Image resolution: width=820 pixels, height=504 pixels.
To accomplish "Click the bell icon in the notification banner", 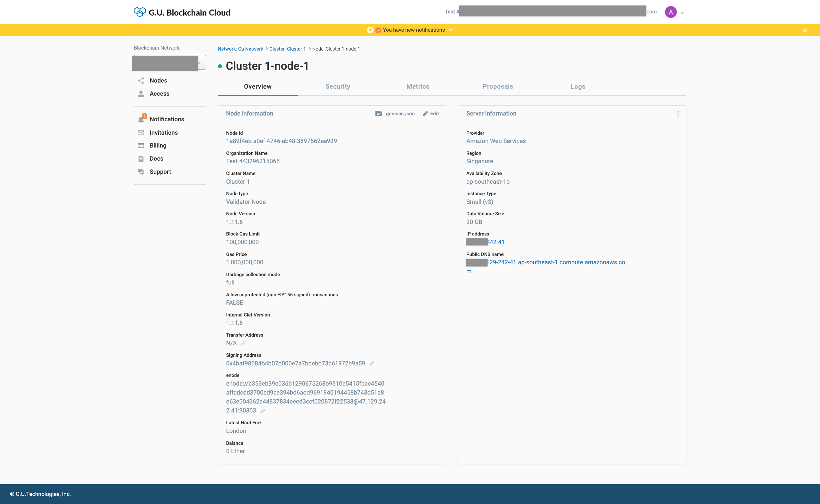I will [x=370, y=30].
